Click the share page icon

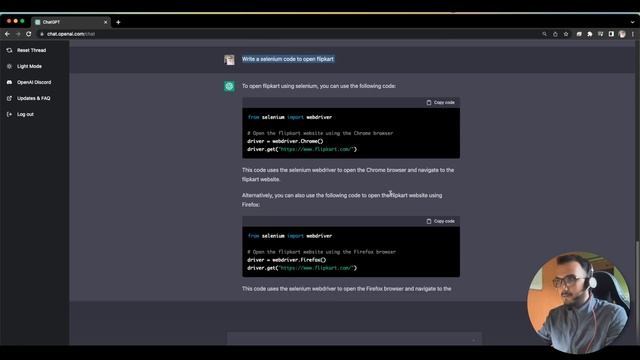coord(555,34)
